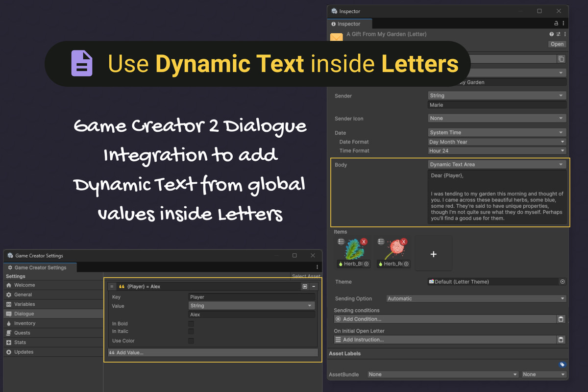Click the presets sliders icon in the inspector
Screen dimensions: 588x392
558,34
